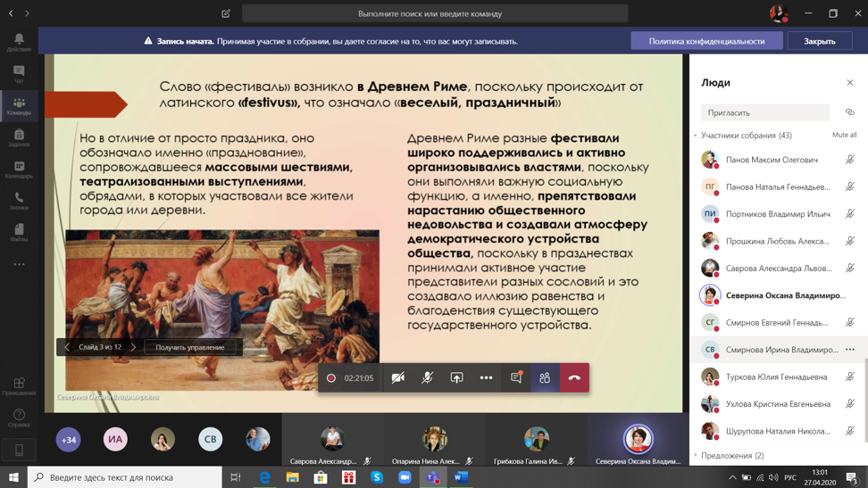Click the share screen icon in meeting controls
The width and height of the screenshot is (868, 488).
[456, 378]
